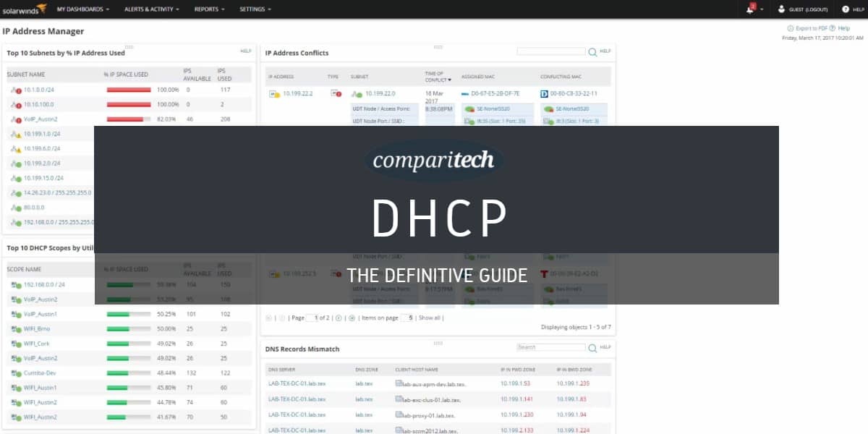Click the D vendor icon beside 00-60-C8-33-22-11
The image size is (868, 434).
click(545, 93)
